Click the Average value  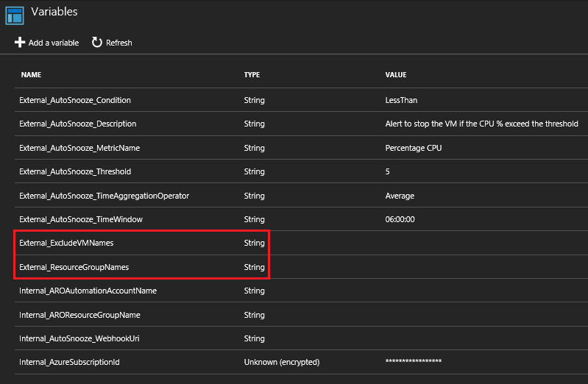coord(400,196)
